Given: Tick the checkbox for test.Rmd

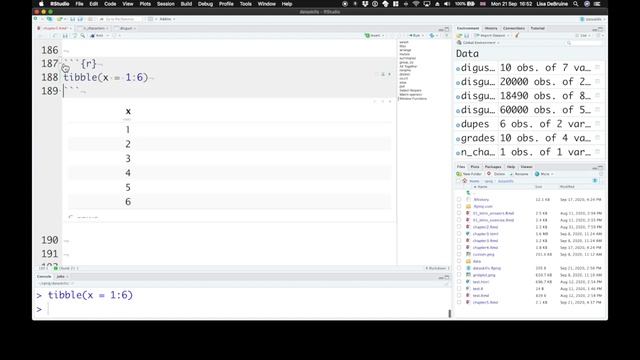Looking at the screenshot, I should click(x=459, y=296).
